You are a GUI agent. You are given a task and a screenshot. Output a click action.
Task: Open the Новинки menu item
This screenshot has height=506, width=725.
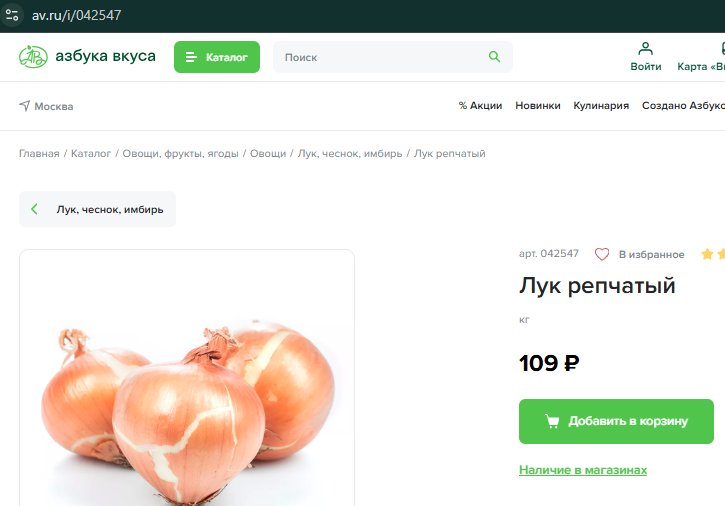pos(538,105)
